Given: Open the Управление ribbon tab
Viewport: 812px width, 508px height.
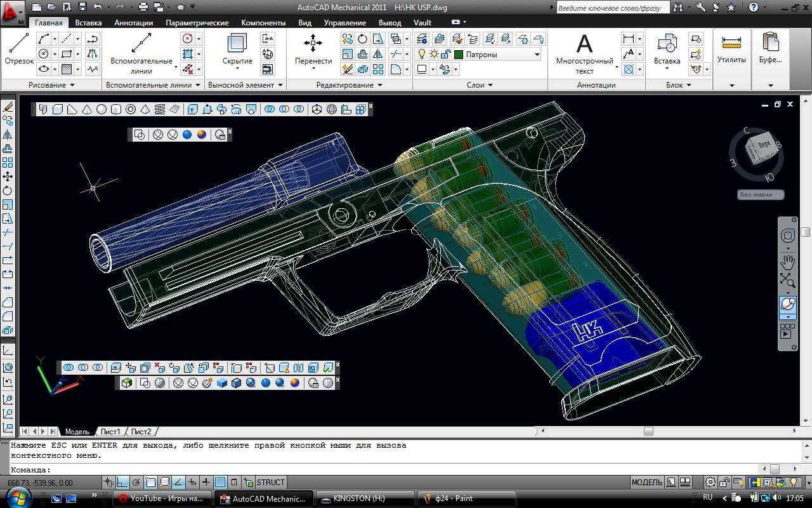Looking at the screenshot, I should click(344, 22).
